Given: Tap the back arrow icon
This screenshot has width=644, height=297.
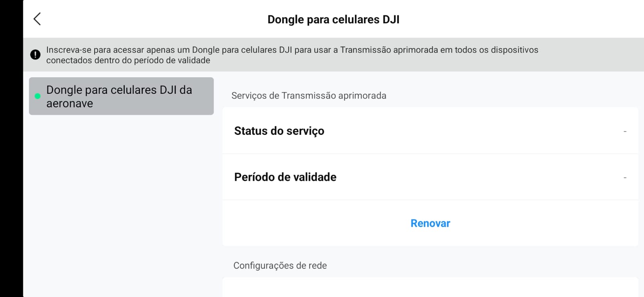Looking at the screenshot, I should 37,19.
